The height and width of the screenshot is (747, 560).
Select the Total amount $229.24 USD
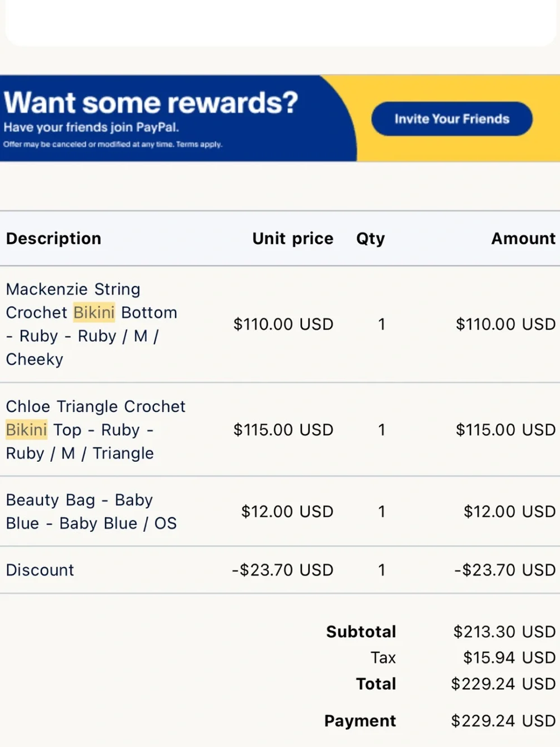pyautogui.click(x=503, y=684)
